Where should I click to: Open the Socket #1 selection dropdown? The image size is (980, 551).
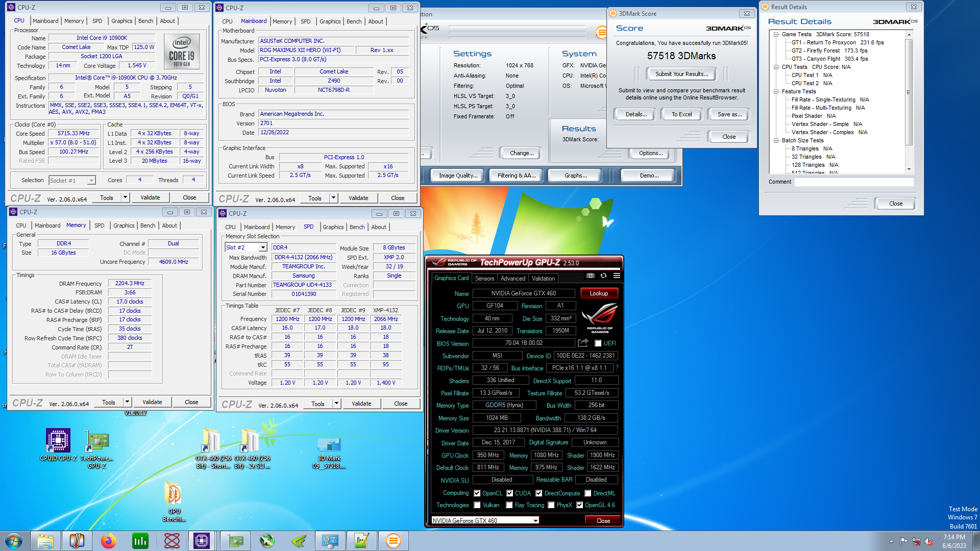[72, 181]
